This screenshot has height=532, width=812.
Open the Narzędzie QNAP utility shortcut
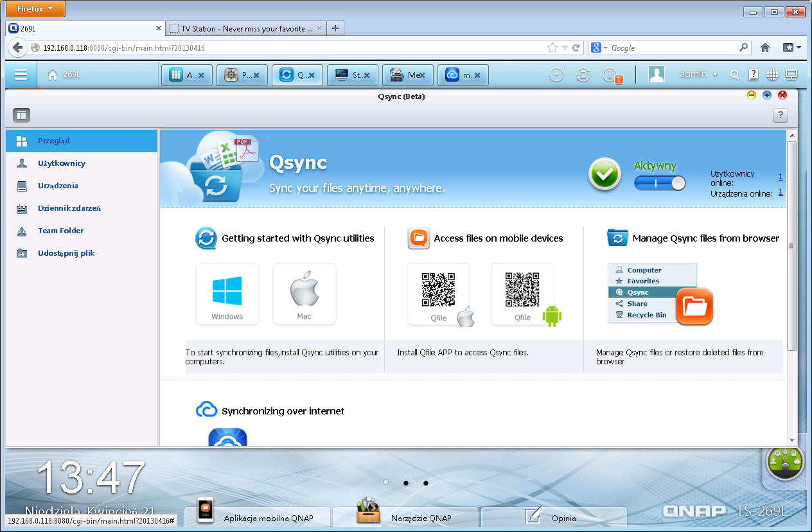pos(406,517)
